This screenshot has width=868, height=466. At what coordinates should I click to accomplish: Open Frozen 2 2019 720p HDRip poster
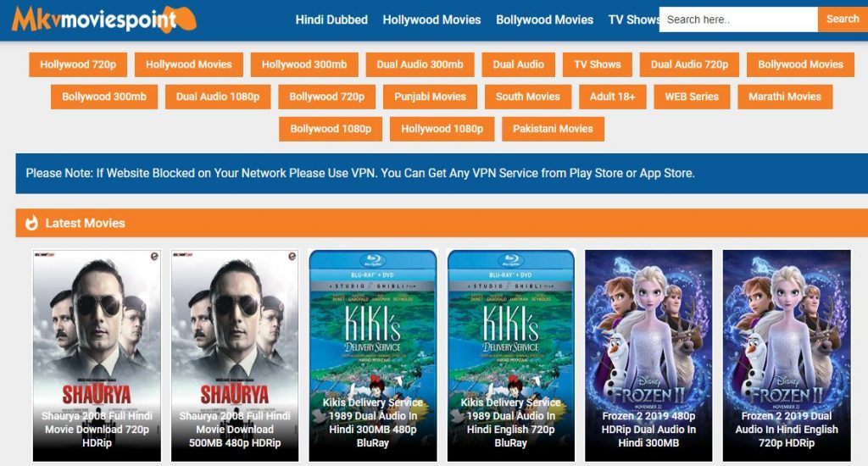[x=787, y=356]
